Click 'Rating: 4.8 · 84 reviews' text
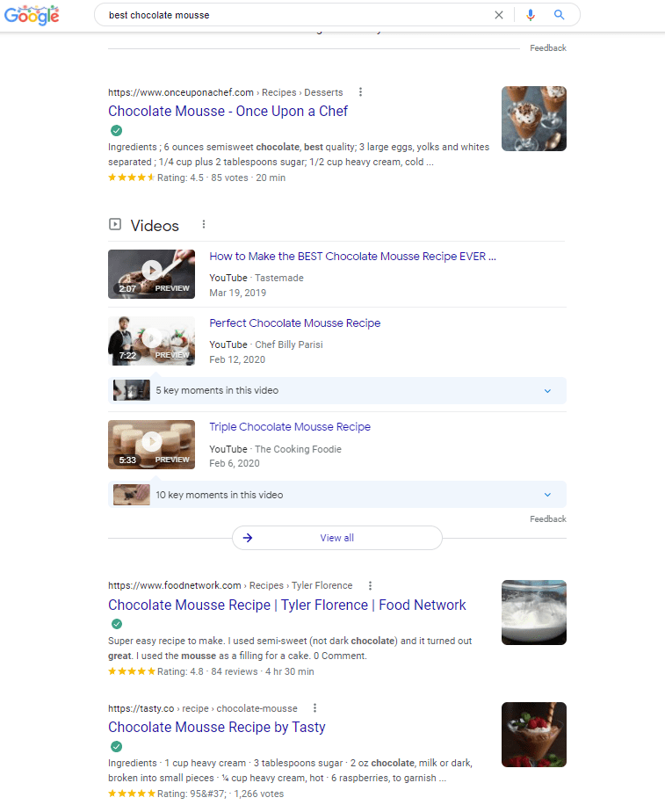 coord(207,671)
